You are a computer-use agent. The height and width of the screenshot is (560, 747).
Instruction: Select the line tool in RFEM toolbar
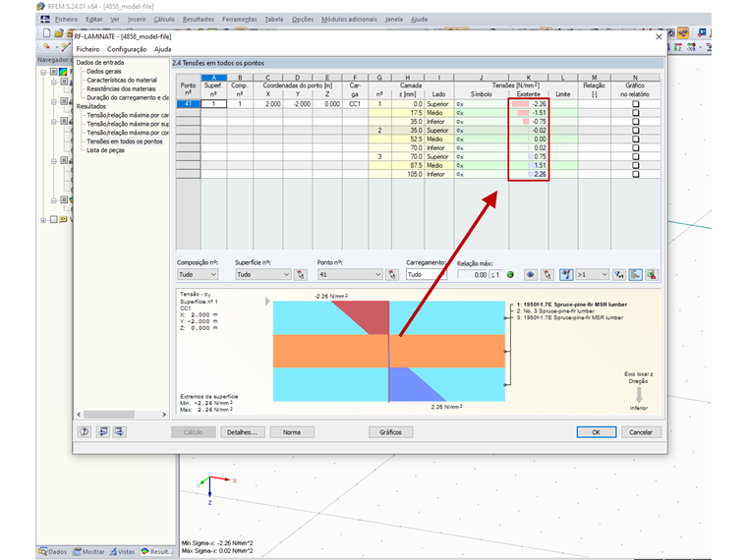pyautogui.click(x=66, y=47)
